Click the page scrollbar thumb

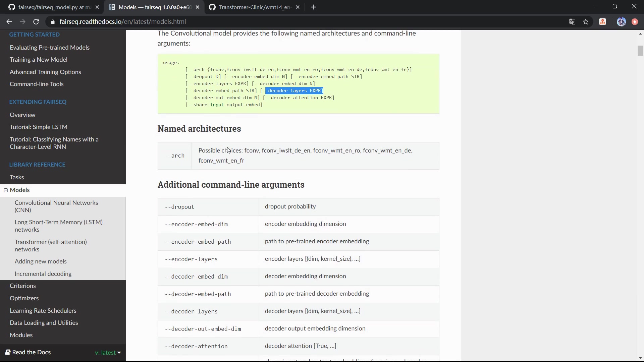(x=640, y=50)
